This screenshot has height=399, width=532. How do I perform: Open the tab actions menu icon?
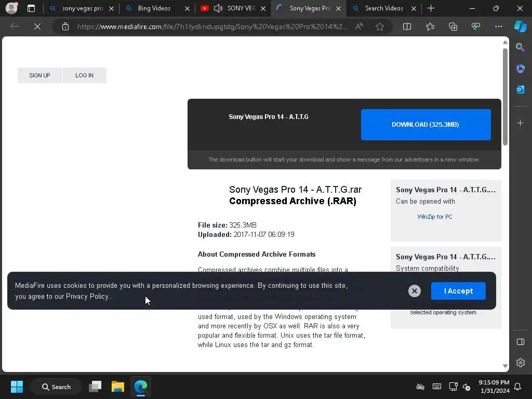coord(31,8)
